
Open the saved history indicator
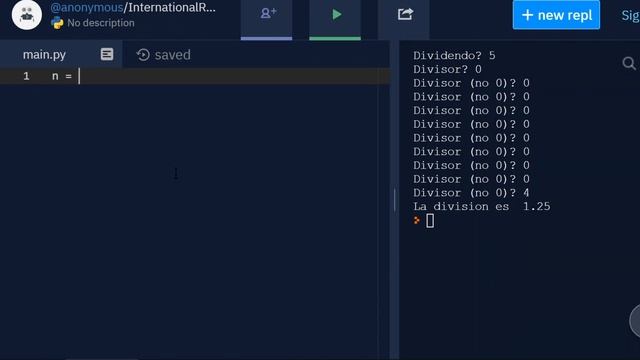(x=164, y=55)
